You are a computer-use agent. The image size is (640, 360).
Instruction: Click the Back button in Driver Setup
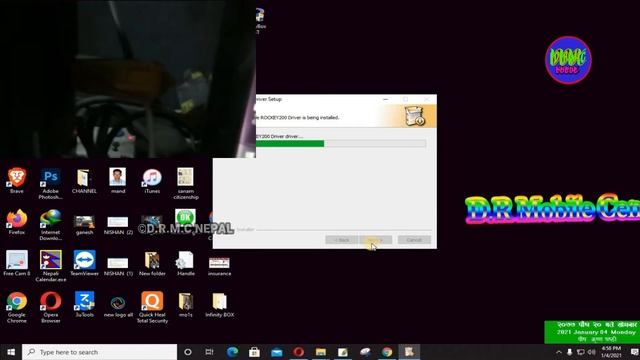(341, 240)
